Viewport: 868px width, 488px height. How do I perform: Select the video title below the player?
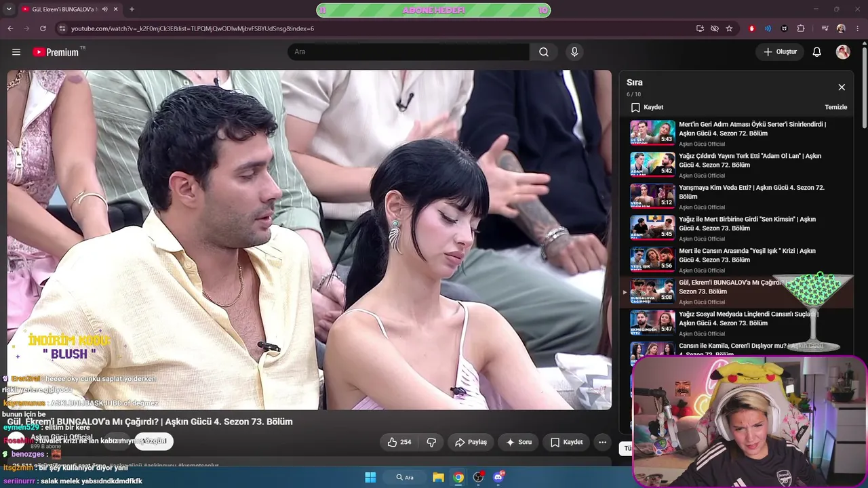coord(150,422)
